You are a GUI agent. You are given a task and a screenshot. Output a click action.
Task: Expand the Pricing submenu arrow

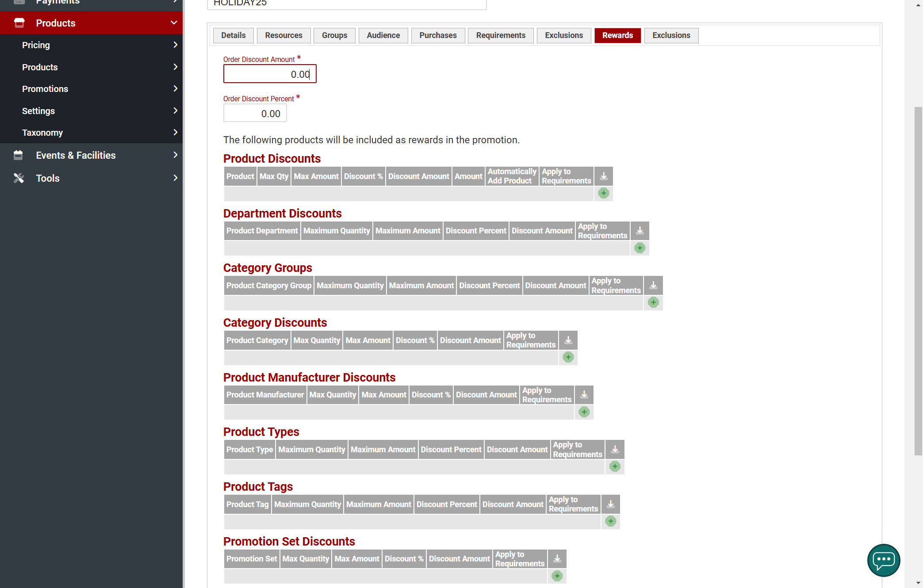coord(175,45)
